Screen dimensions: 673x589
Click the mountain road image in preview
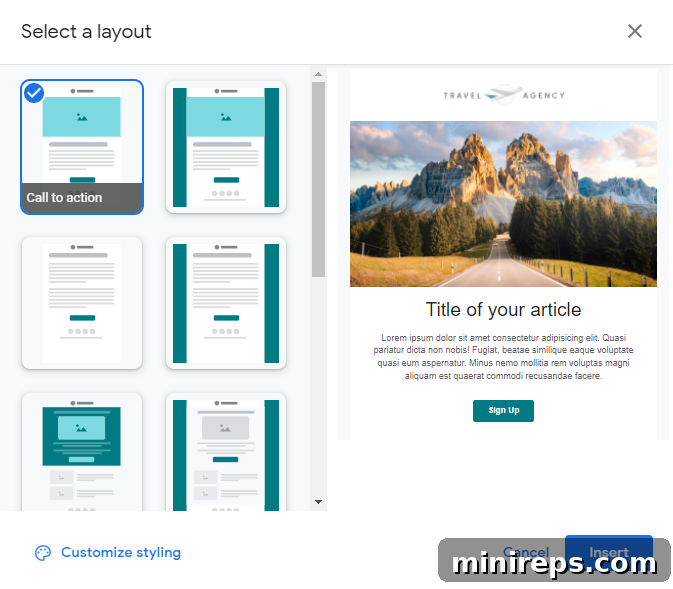503,204
